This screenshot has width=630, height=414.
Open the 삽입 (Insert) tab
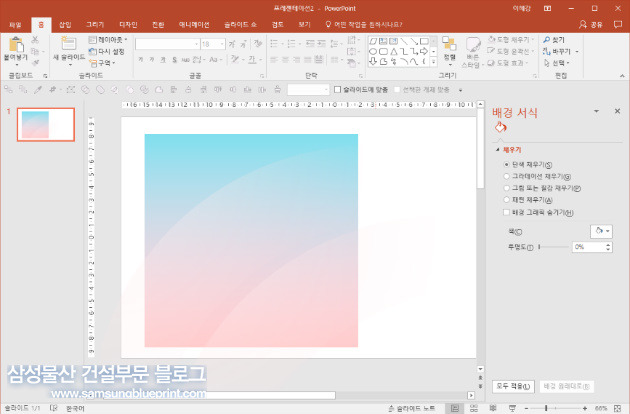(65, 25)
